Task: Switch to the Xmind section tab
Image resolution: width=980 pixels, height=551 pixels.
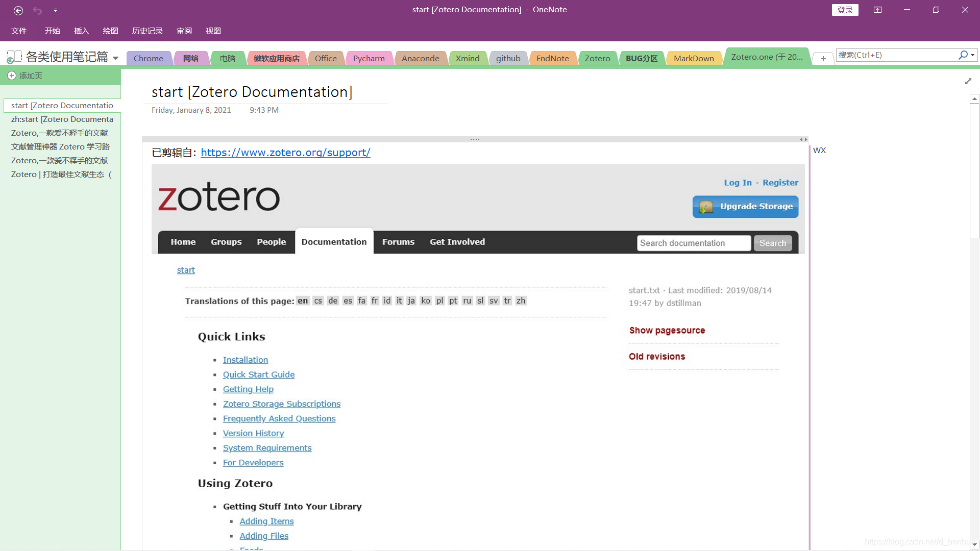Action: (x=468, y=58)
